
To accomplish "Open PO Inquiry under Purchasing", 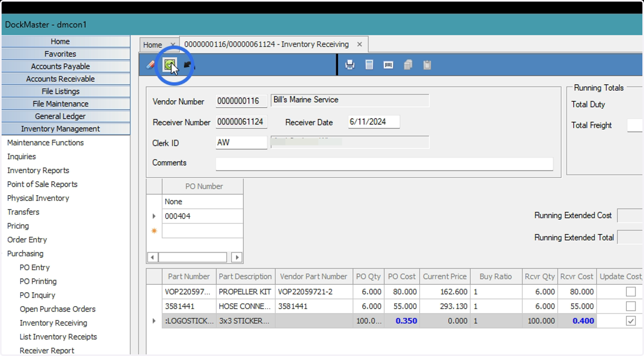I will tap(38, 295).
